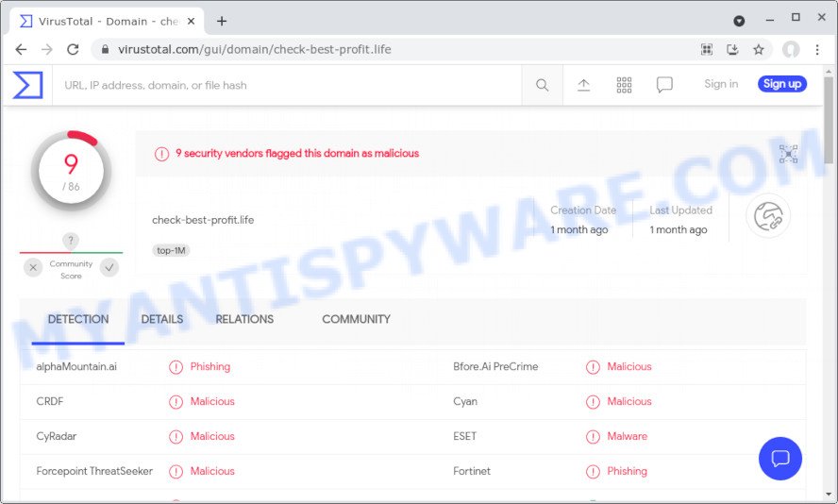This screenshot has width=838, height=504.
Task: Switch to the COMMUNITY tab
Action: (356, 319)
